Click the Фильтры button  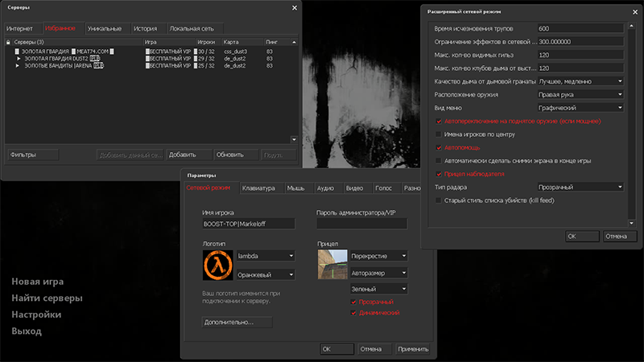point(33,154)
